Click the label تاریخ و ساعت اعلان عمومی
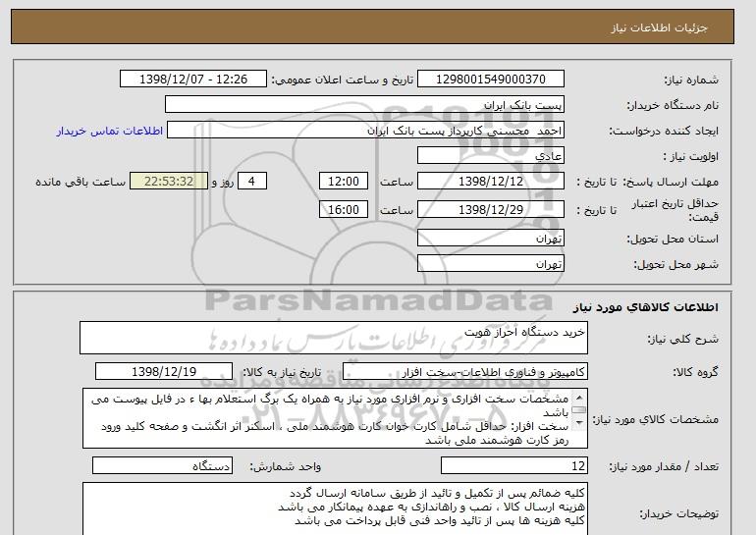Image resolution: width=756 pixels, height=535 pixels. tap(343, 80)
